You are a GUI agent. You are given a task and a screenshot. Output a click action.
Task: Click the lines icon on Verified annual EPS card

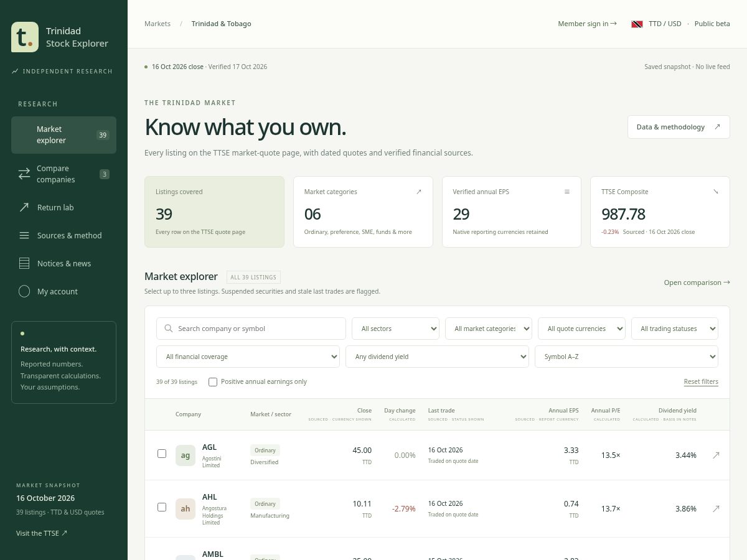(x=567, y=192)
